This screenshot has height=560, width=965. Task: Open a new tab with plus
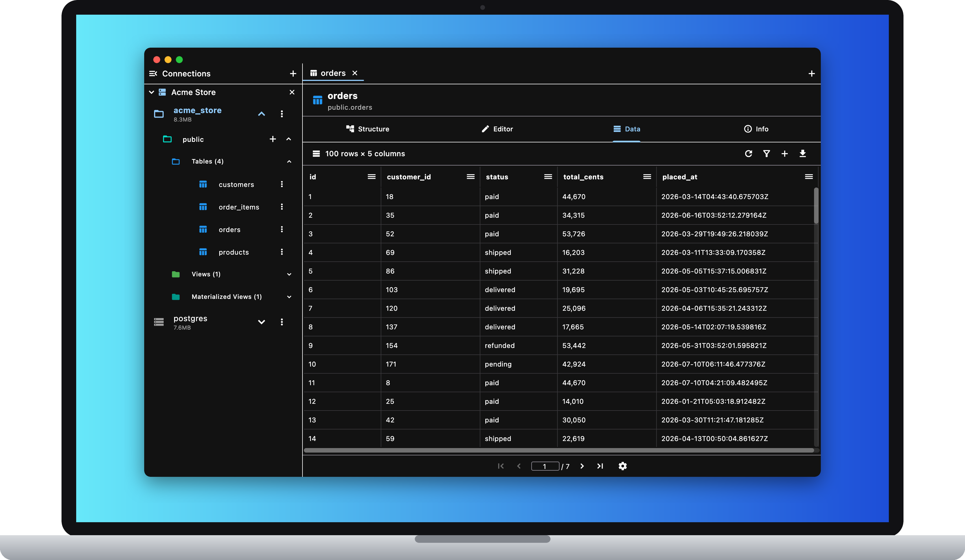812,74
